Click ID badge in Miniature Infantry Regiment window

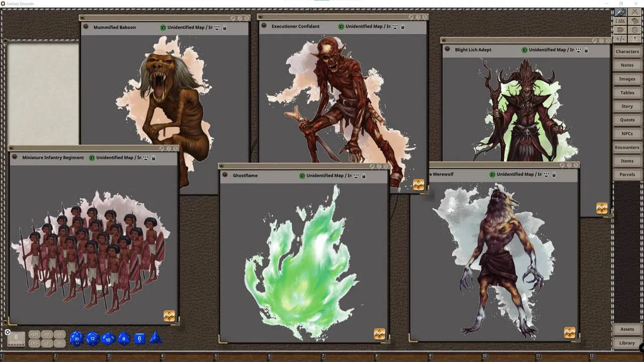[x=92, y=158]
